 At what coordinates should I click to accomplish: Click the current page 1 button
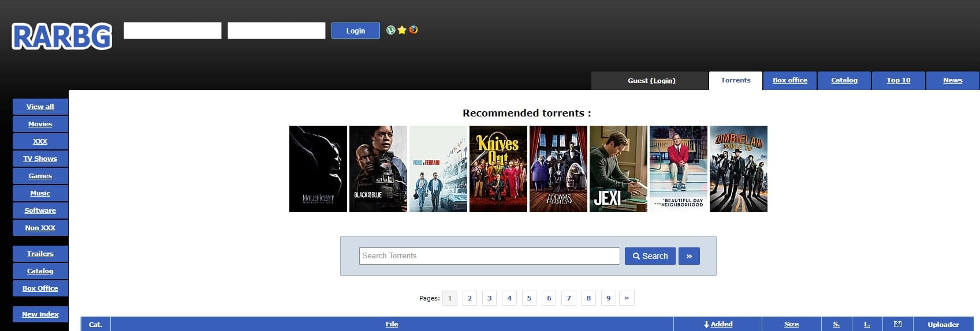tap(450, 298)
